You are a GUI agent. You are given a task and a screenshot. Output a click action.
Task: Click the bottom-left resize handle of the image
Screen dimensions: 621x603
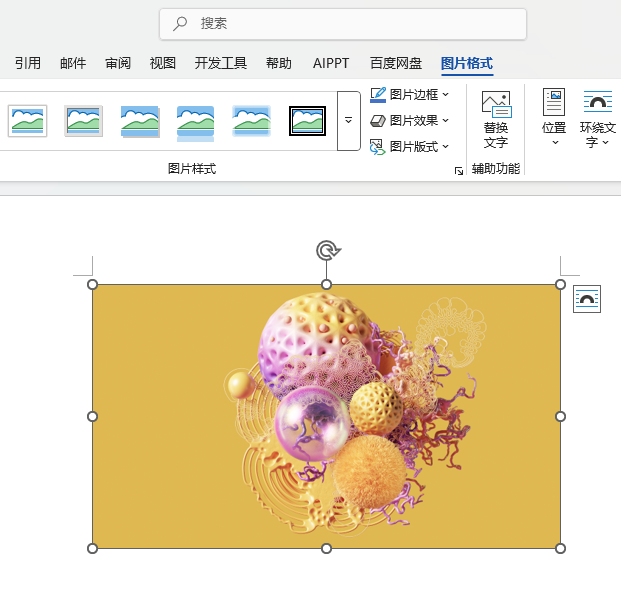click(x=92, y=548)
